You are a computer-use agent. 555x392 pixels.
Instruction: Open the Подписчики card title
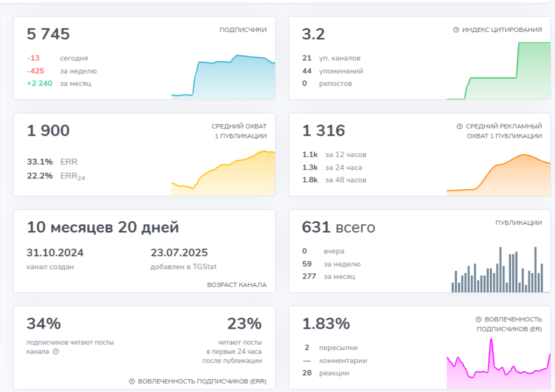coord(243,30)
